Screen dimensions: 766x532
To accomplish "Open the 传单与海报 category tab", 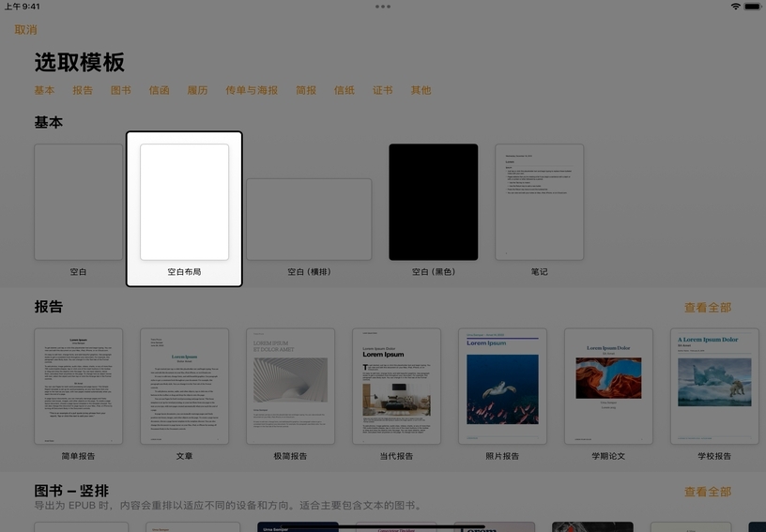I will coord(252,91).
